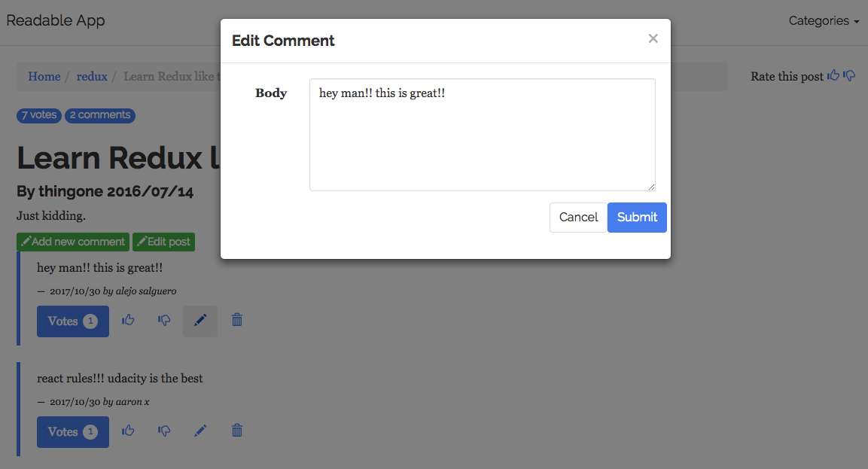Delete aaron x's comment with trash icon
This screenshot has height=469, width=868.
pyautogui.click(x=237, y=431)
